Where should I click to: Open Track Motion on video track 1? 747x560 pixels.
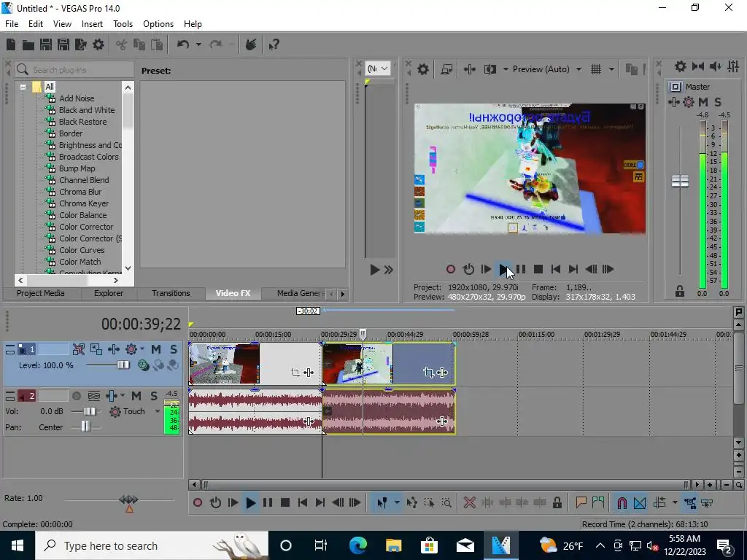coord(96,349)
